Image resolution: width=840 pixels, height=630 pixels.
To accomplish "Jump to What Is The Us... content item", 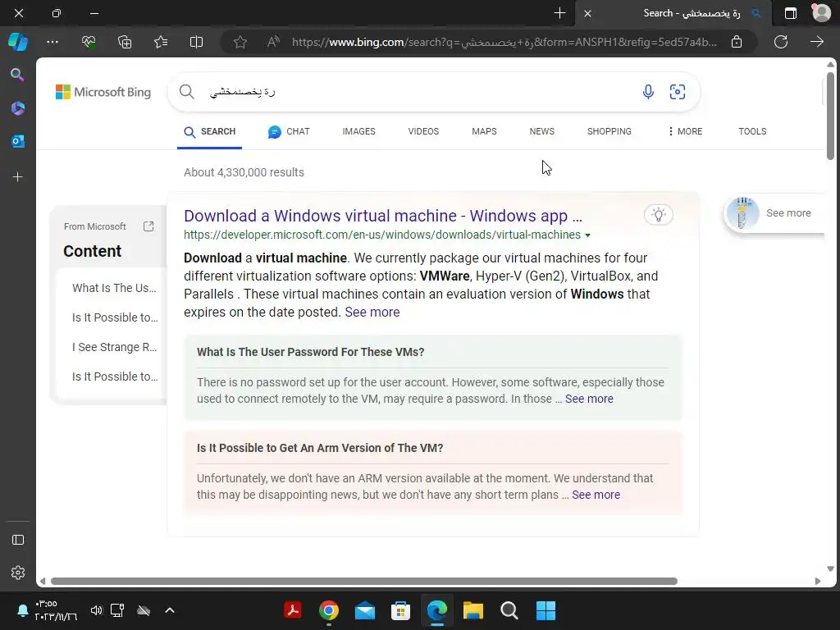I will tap(114, 288).
